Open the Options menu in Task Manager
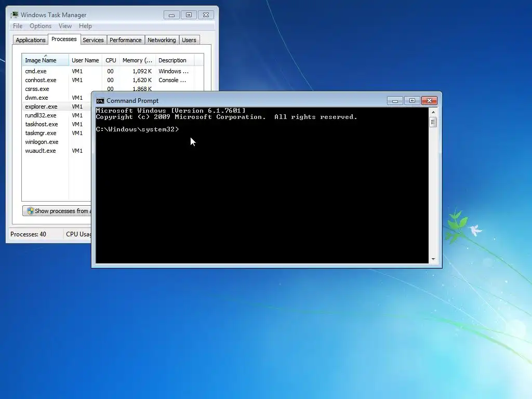 point(41,26)
